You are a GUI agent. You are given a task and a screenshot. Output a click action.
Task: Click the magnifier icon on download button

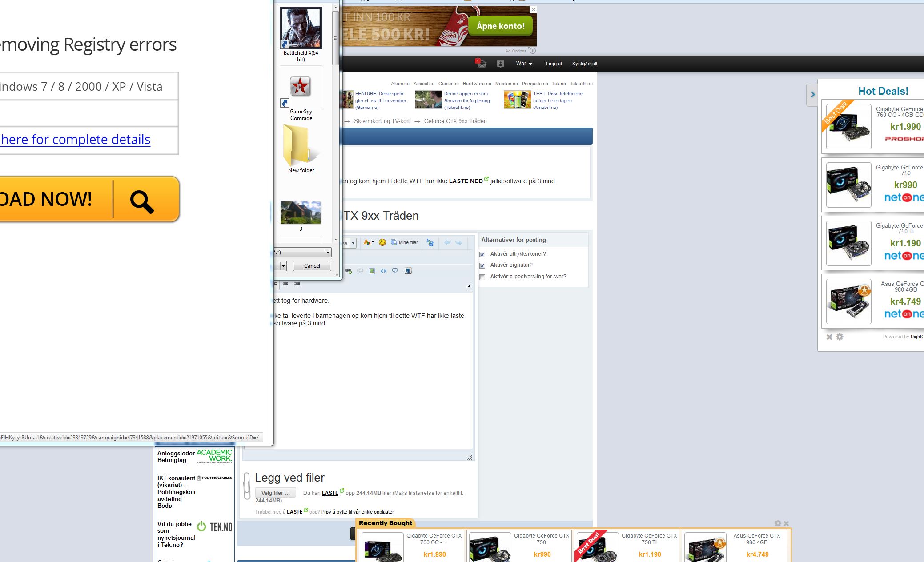142,201
